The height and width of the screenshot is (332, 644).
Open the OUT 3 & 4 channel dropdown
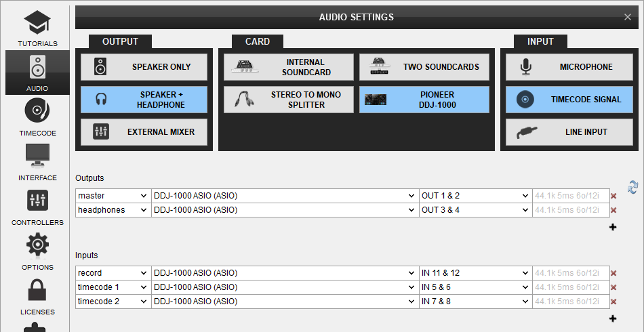(x=475, y=210)
